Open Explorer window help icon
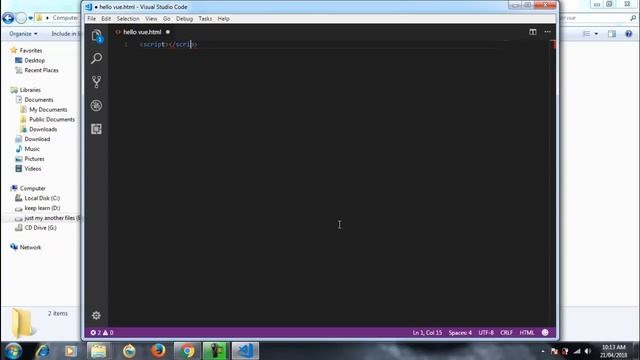The width and height of the screenshot is (640, 360). point(629,34)
